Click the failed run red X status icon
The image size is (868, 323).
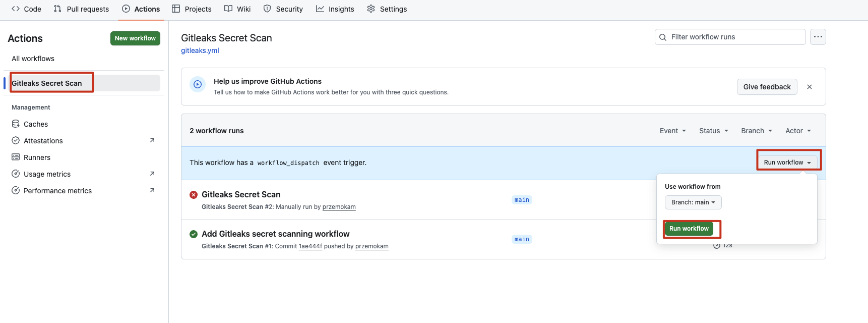(x=194, y=195)
